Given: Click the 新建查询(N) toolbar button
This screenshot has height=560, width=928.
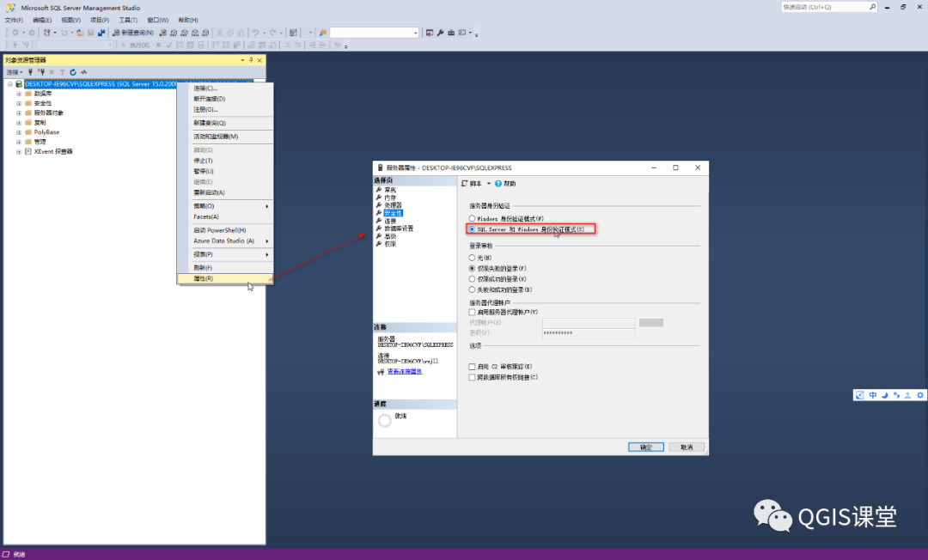Looking at the screenshot, I should 133,33.
